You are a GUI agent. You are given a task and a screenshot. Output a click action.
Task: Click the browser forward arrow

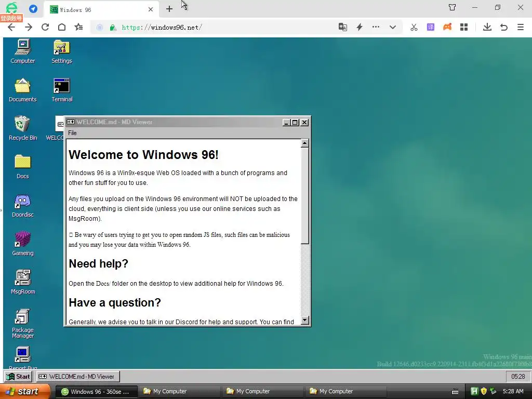click(29, 27)
